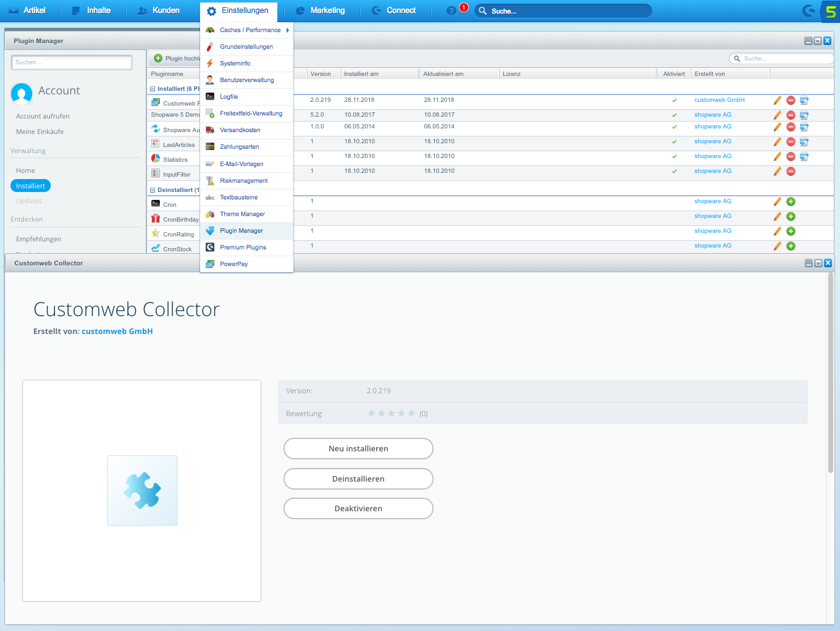Viewport: 840px width, 631px height.
Task: Select Plugin Manager in the menu
Action: [246, 231]
